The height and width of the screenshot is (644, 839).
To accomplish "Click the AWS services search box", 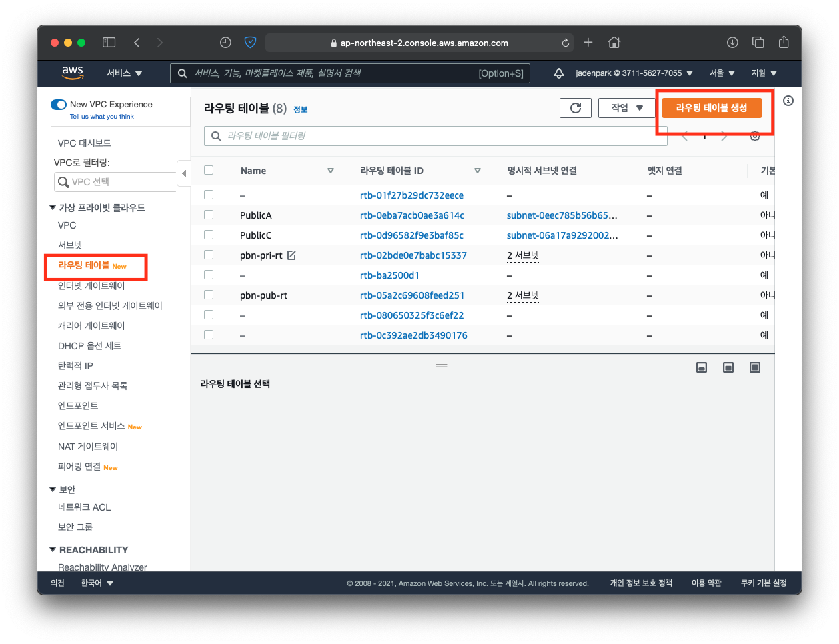I will coord(350,73).
